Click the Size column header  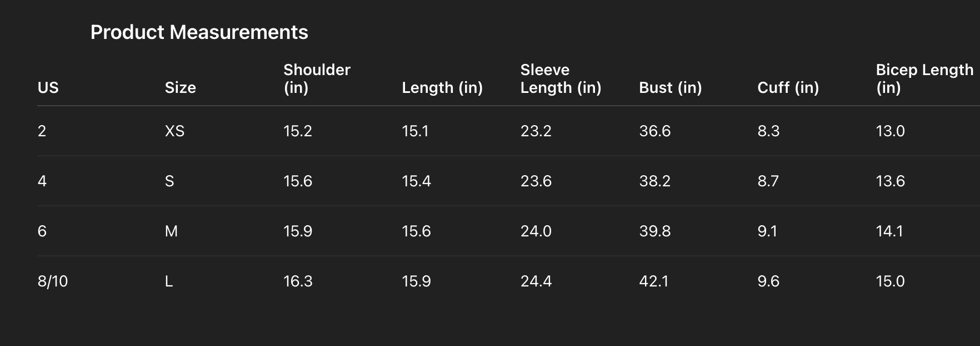[180, 87]
